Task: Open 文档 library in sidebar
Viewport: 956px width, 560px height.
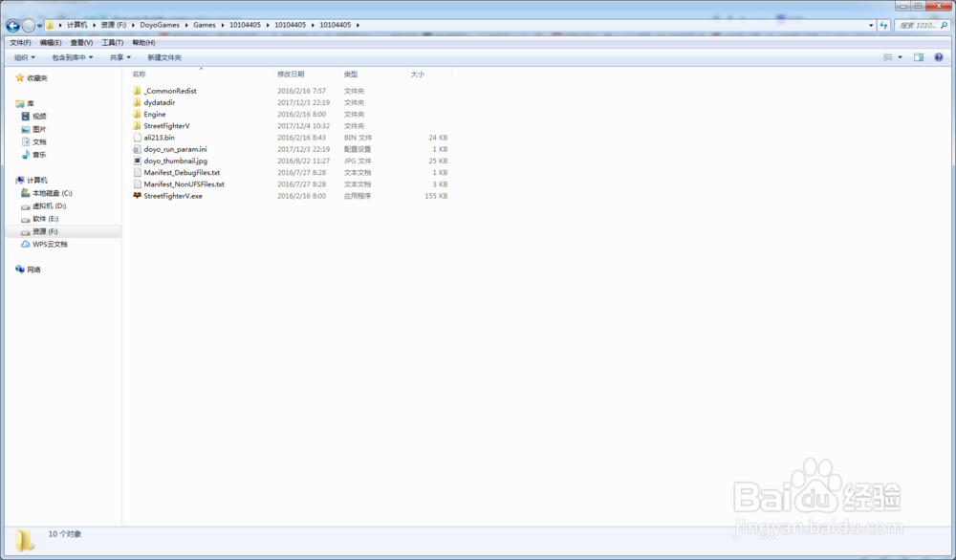Action: (x=39, y=142)
